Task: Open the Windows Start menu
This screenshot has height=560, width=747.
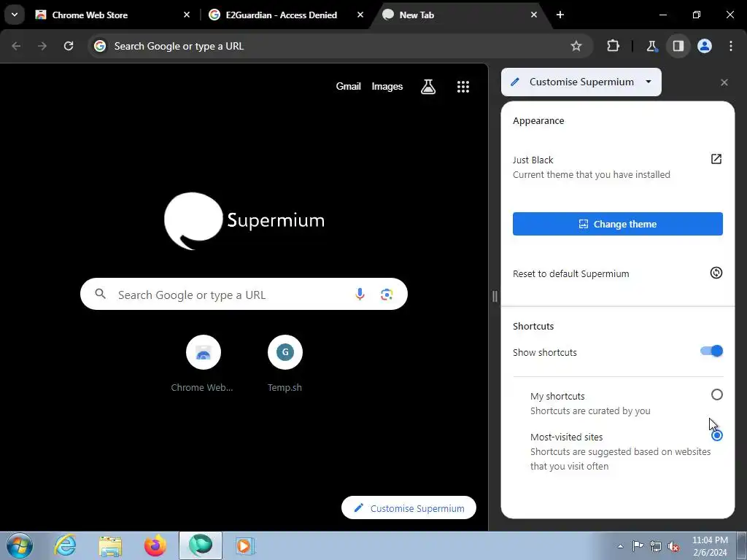Action: tap(20, 545)
